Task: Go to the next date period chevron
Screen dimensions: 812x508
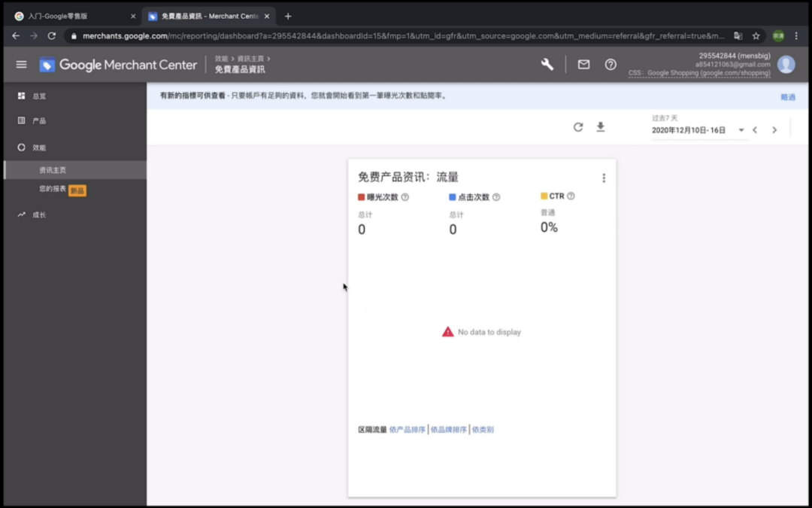Action: [774, 129]
